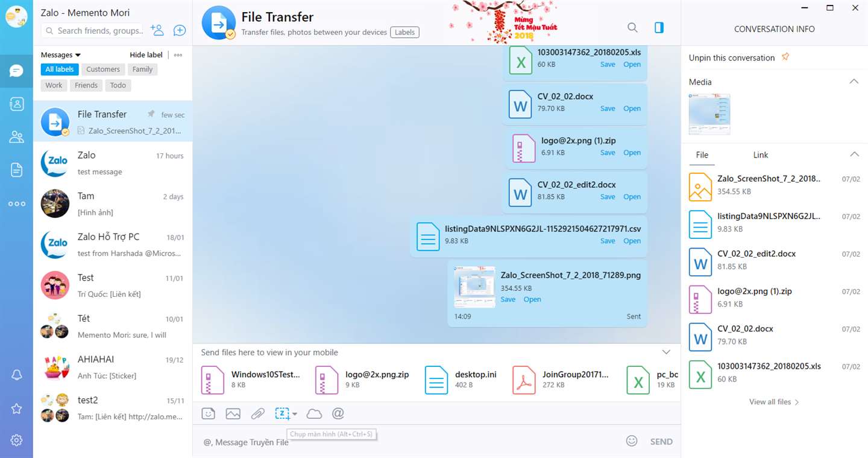The image size is (868, 458).
Task: Click the smiley emoji icon near SEND
Action: pos(632,441)
